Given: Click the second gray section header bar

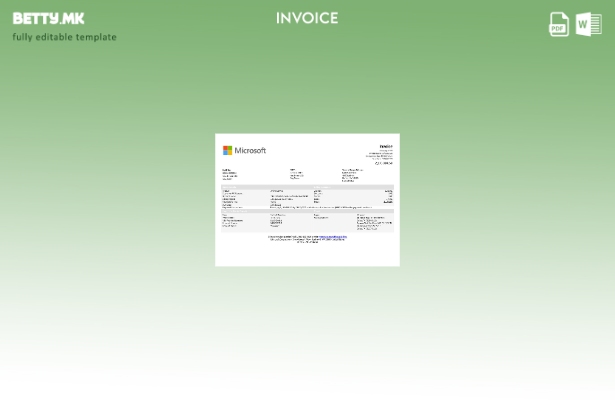Looking at the screenshot, I should (x=307, y=210).
